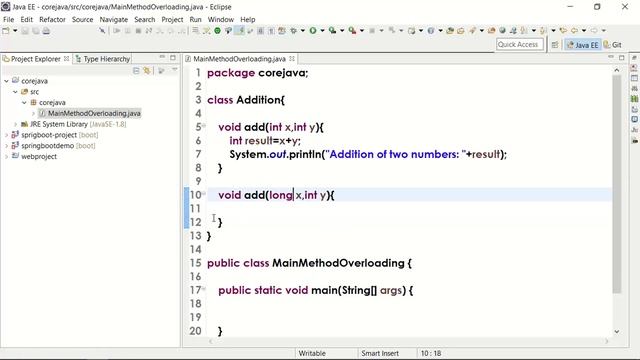Open the Source menu
Image resolution: width=640 pixels, height=360 pixels.
[x=82, y=19]
